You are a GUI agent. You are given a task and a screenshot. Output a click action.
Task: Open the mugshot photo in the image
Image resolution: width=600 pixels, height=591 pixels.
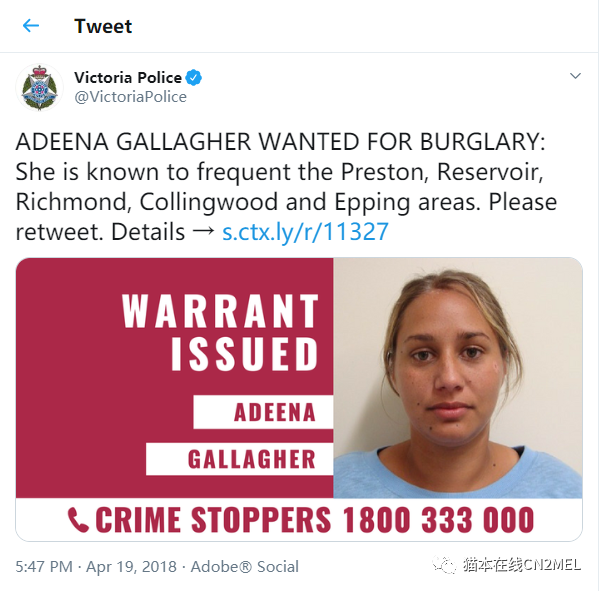[x=458, y=378]
